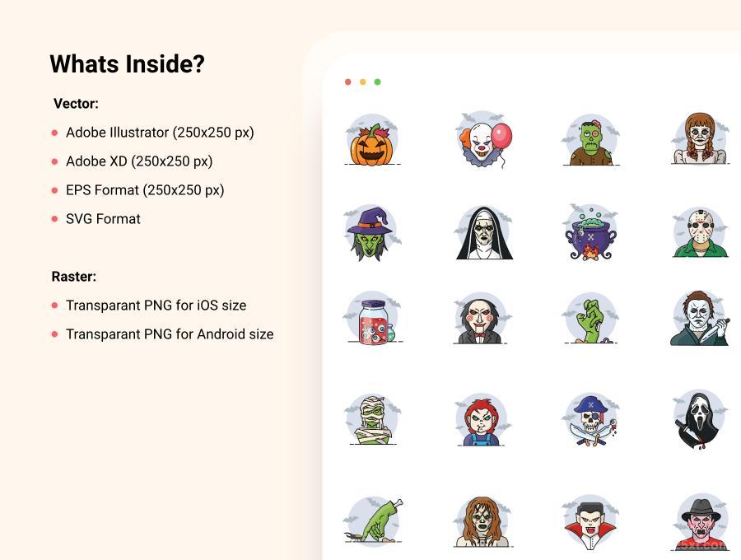The height and width of the screenshot is (560, 741).
Task: Click the yellow window dot
Action: tap(362, 82)
